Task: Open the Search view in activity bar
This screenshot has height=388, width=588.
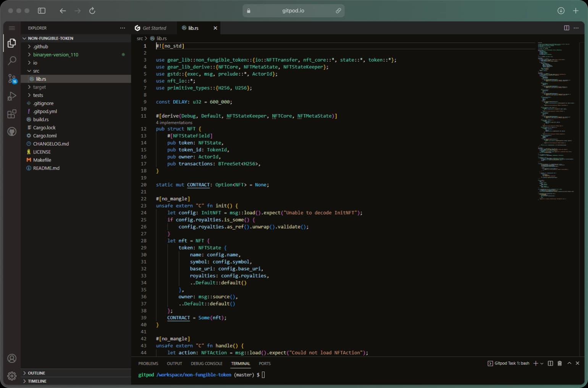Action: 12,60
